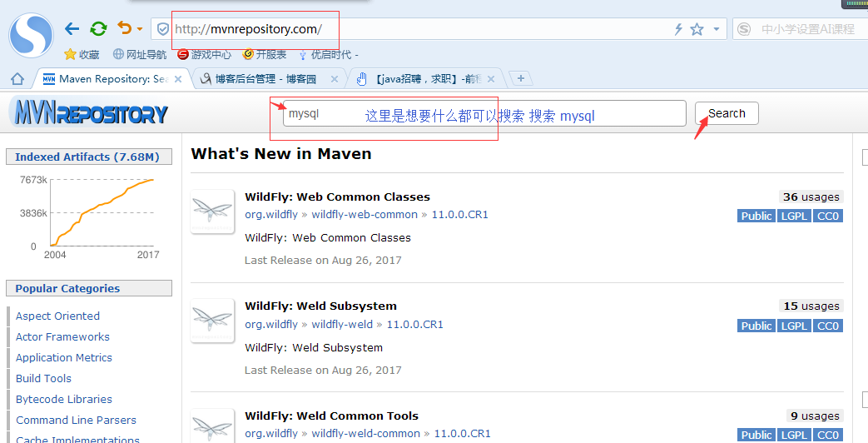Click LGPL tag on Web Common Classes
Viewport: 868px width, 443px height.
tap(795, 216)
